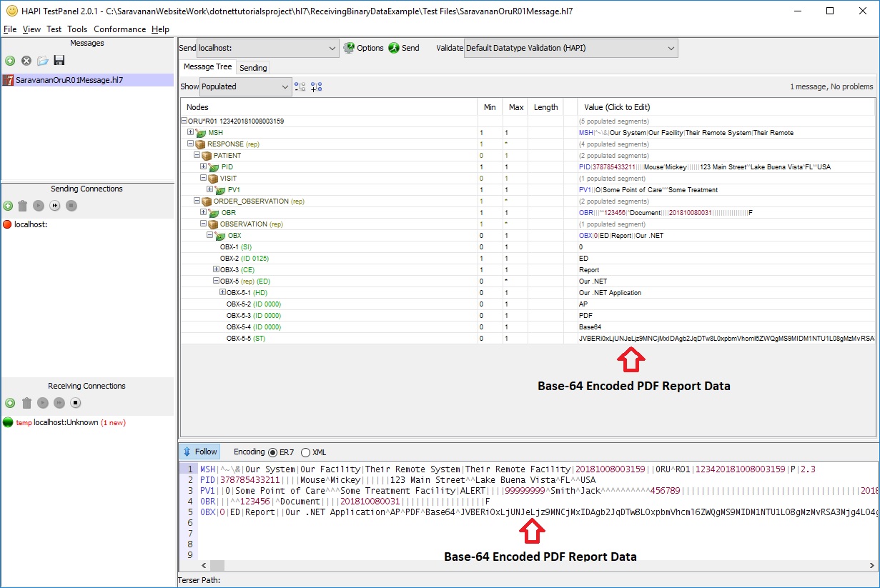This screenshot has height=588, width=880.
Task: Select the ER7 encoding radio button
Action: [x=272, y=452]
